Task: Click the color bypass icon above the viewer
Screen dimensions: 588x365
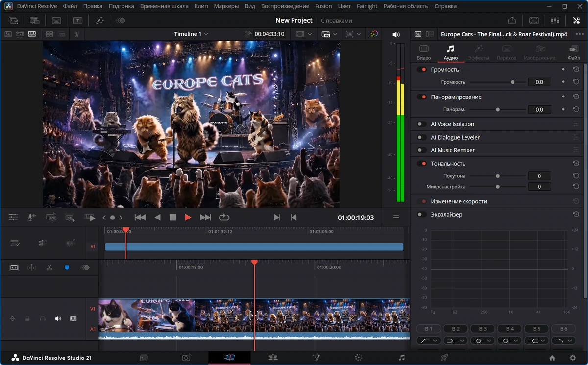Action: pos(374,34)
